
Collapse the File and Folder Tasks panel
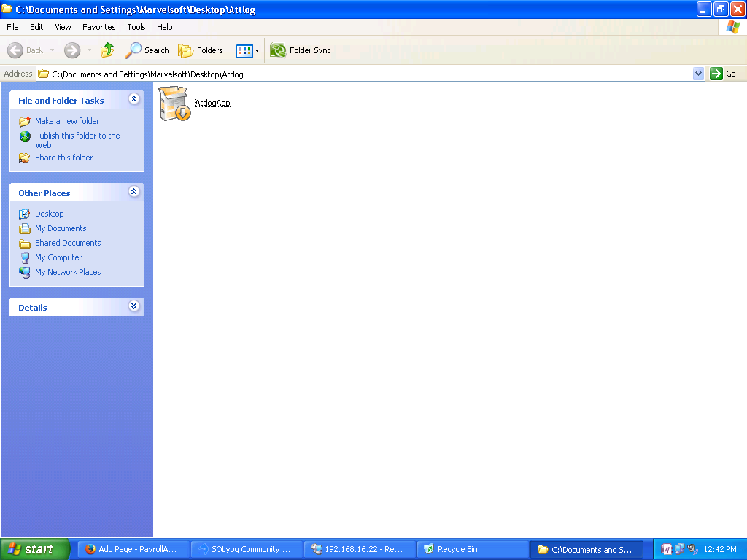(133, 99)
